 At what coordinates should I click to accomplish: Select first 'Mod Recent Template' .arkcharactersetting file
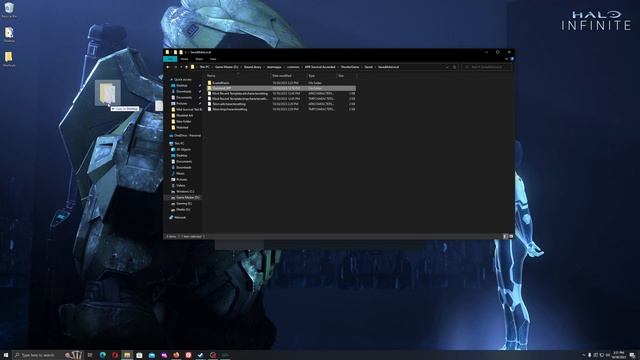tap(281, 93)
